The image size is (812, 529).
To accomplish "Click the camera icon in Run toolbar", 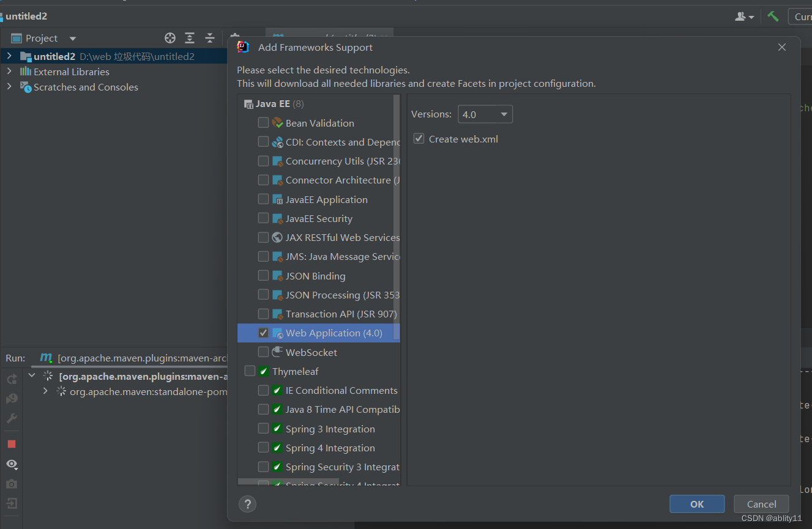I will click(12, 484).
